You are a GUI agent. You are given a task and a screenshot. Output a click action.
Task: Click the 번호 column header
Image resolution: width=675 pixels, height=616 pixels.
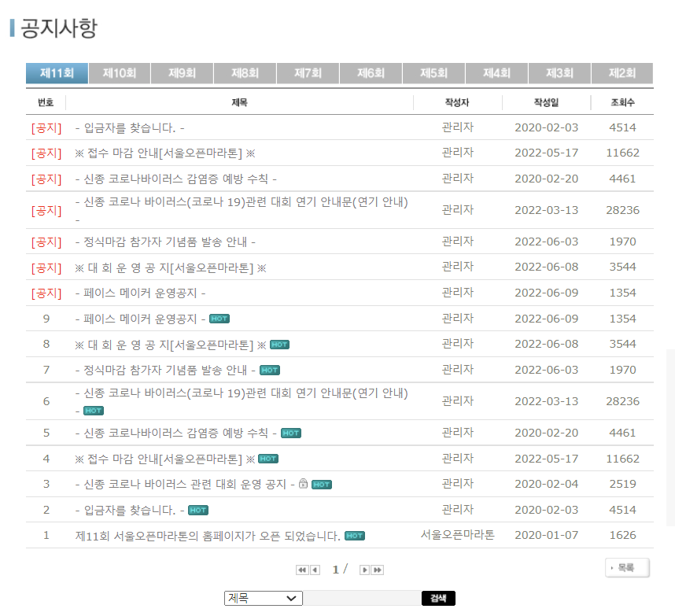pos(46,102)
